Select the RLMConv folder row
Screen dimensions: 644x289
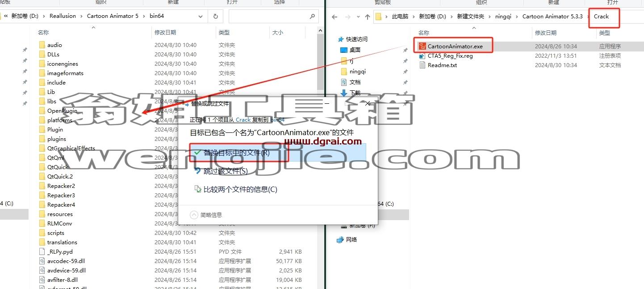[x=59, y=223]
